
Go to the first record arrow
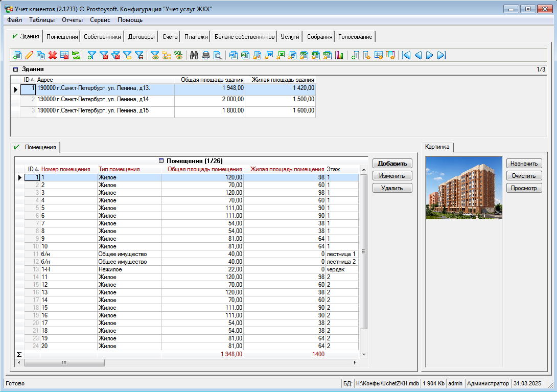tap(406, 55)
